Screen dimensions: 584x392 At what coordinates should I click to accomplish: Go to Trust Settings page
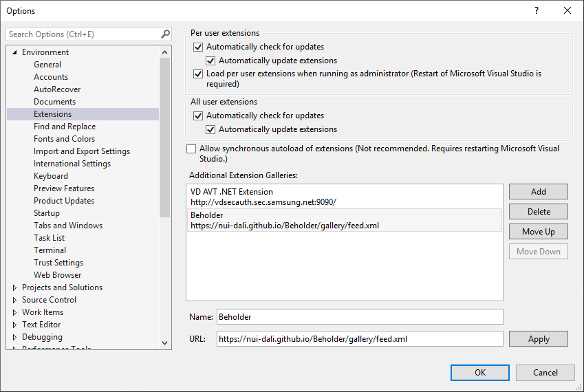58,263
